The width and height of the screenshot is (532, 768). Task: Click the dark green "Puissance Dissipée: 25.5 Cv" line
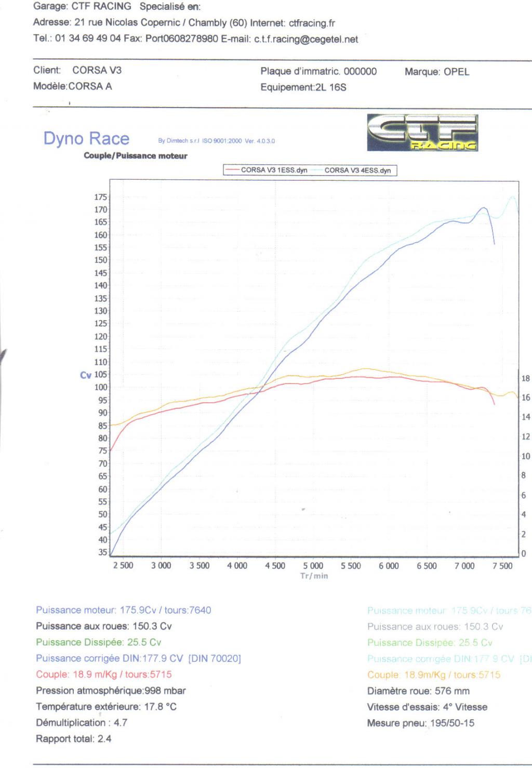click(x=99, y=642)
